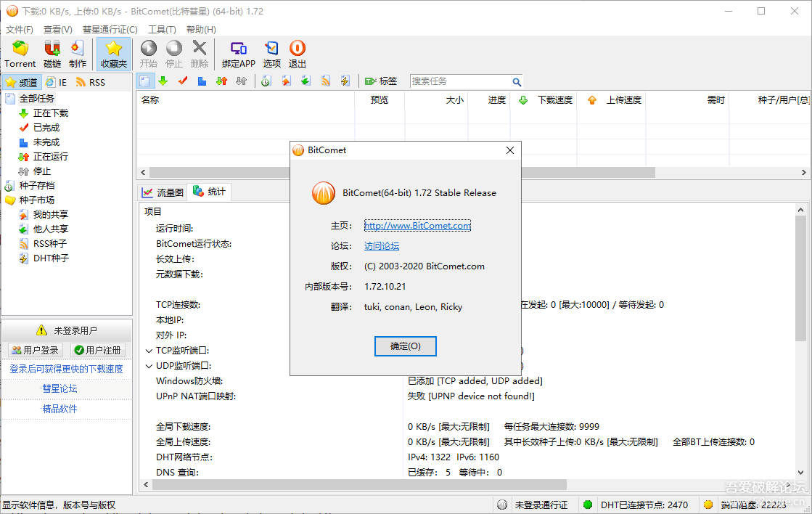The width and height of the screenshot is (812, 514).
Task: Click the RSS torrents filter icon
Action: tap(326, 81)
